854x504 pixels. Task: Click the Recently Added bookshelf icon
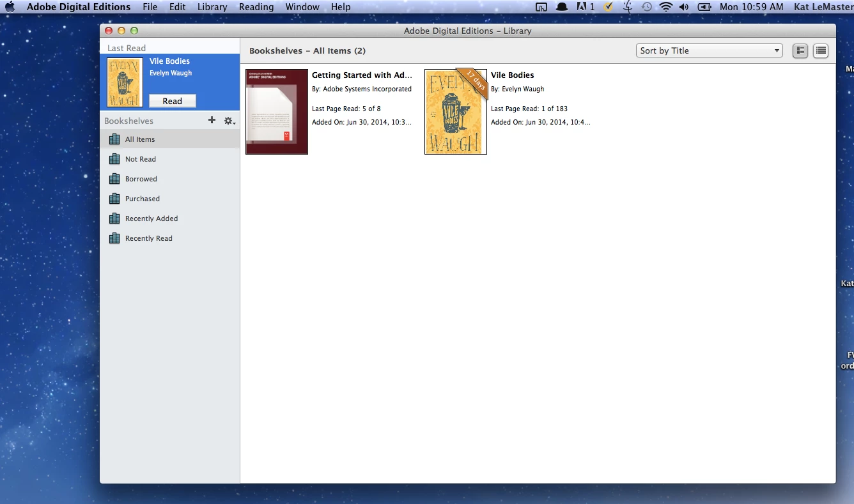tap(114, 218)
